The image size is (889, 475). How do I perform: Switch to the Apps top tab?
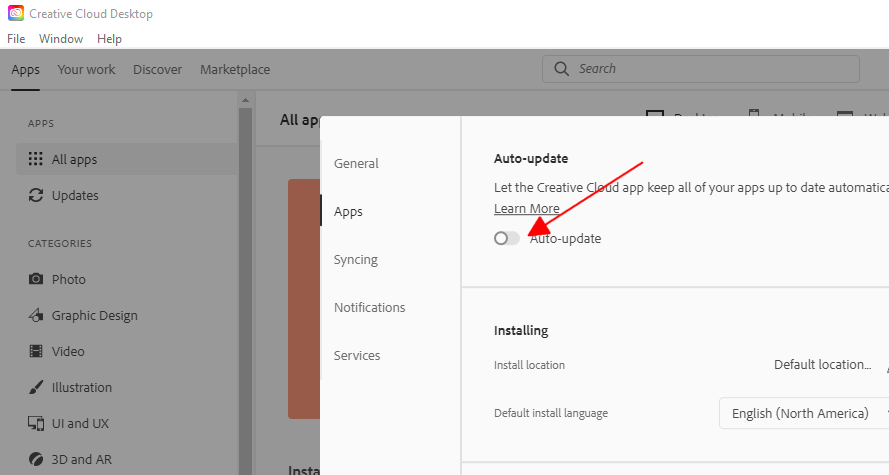(x=26, y=70)
